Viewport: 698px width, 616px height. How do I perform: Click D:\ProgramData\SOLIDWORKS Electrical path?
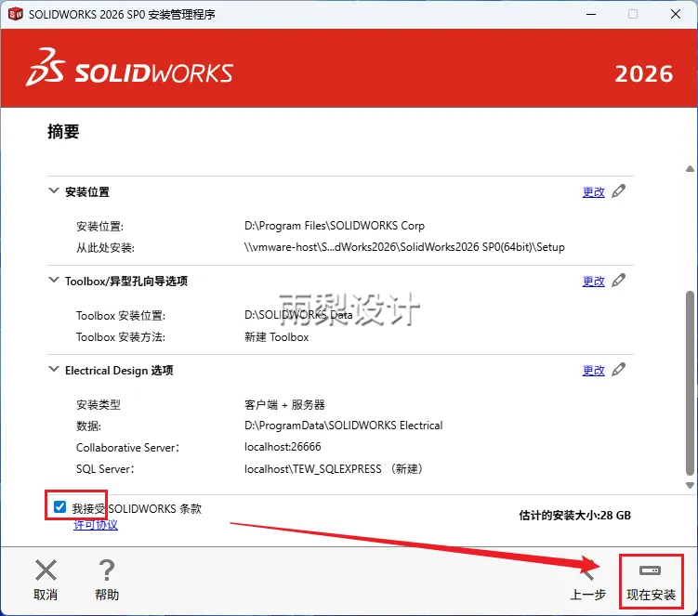(343, 426)
